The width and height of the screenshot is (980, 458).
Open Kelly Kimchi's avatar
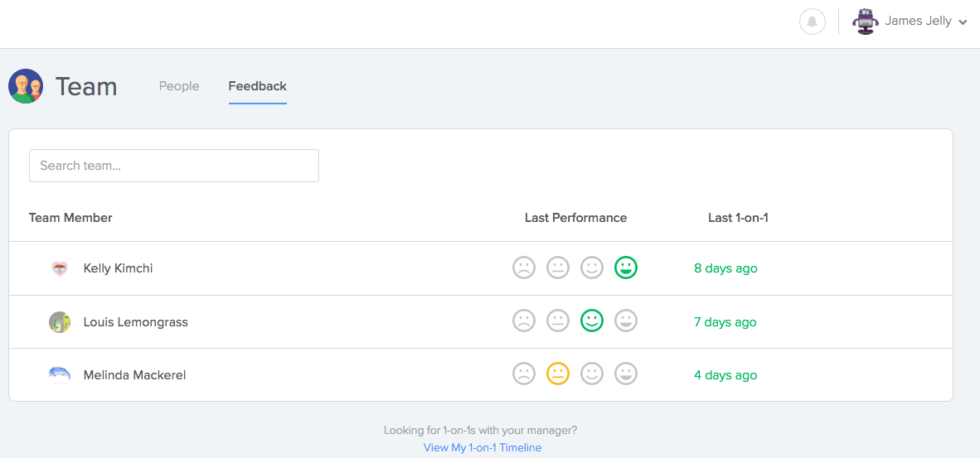coord(60,268)
